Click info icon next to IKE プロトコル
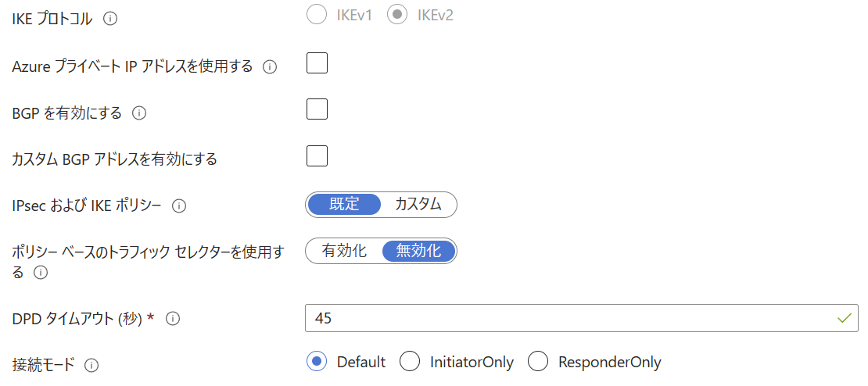Image resolution: width=868 pixels, height=386 pixels. pos(110,20)
